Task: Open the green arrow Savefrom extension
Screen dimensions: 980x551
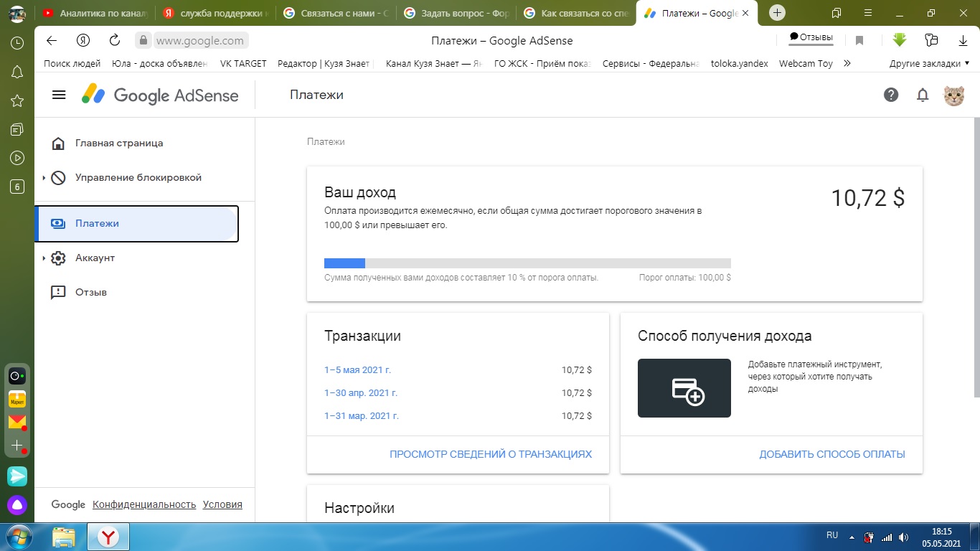Action: click(899, 40)
